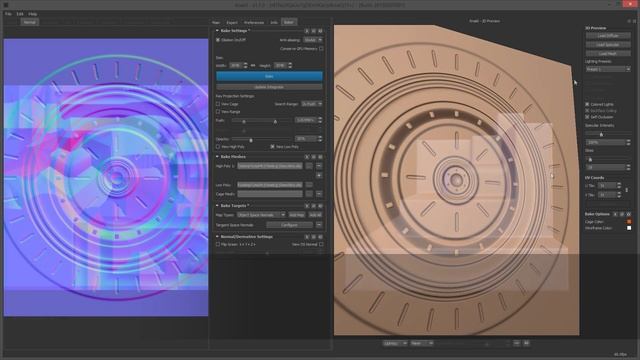Select the Normal map view tab

click(29, 22)
